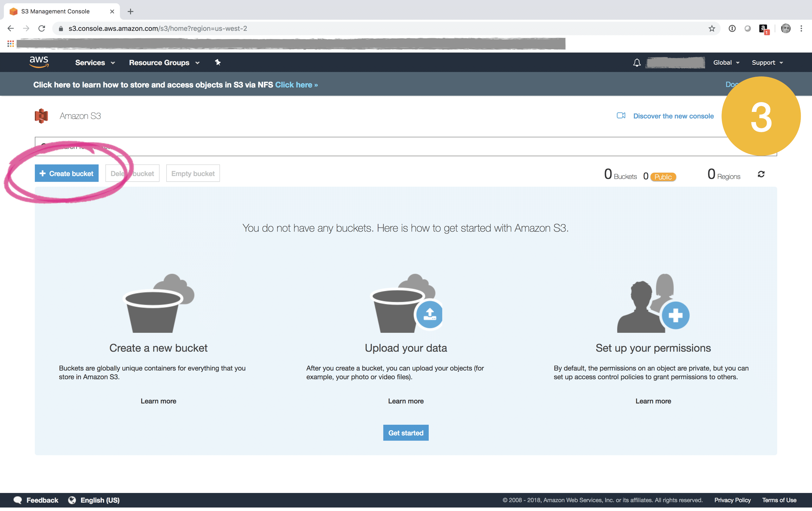Expand the Support menu
This screenshot has height=511, width=812.
767,63
